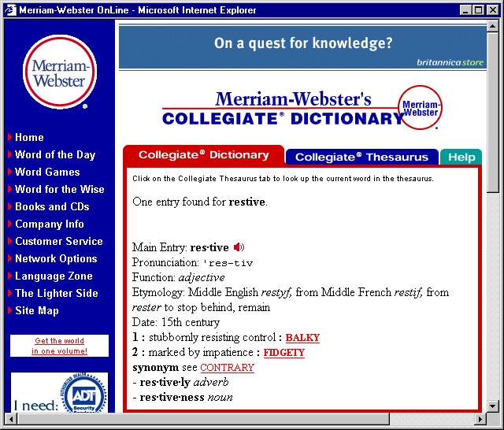Open Company Info page
Image resolution: width=504 pixels, height=430 pixels.
click(50, 224)
